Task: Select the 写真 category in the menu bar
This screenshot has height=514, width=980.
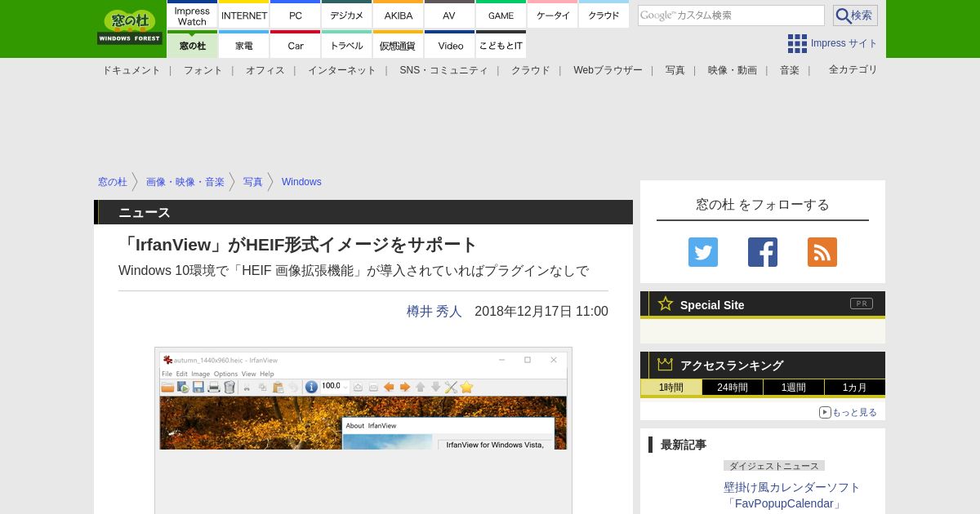Action: tap(675, 70)
